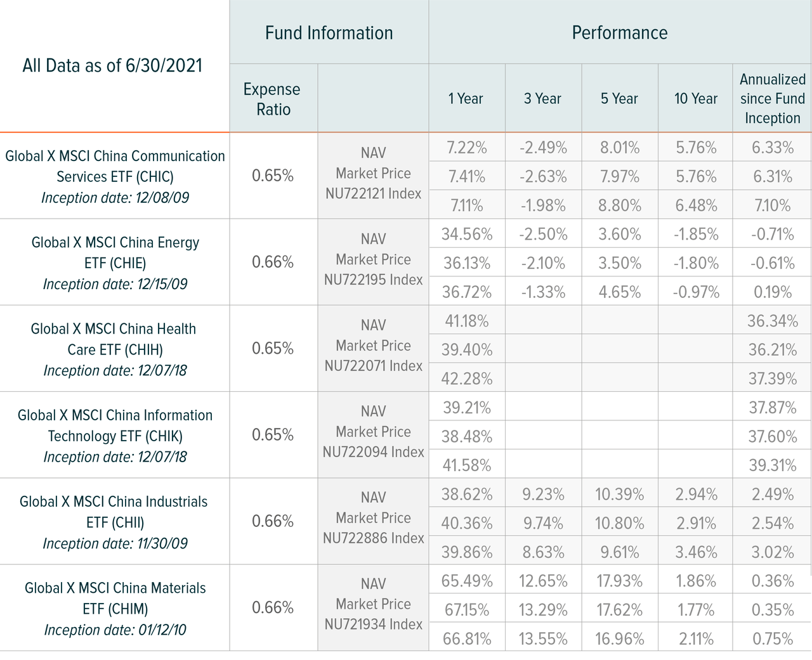This screenshot has height=660, width=812.
Task: Click CHIE 1 Year market price 36.13%
Action: tap(467, 263)
